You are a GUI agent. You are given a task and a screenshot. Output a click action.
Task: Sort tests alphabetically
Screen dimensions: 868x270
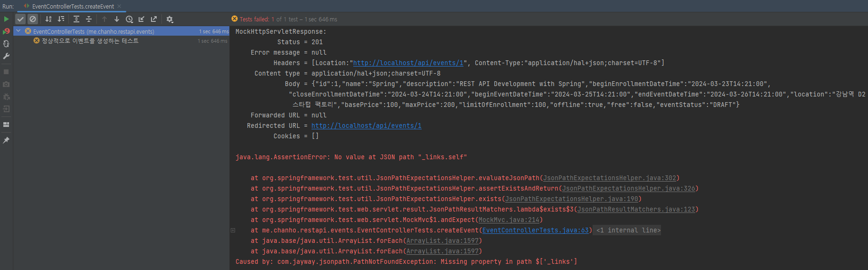coord(48,19)
